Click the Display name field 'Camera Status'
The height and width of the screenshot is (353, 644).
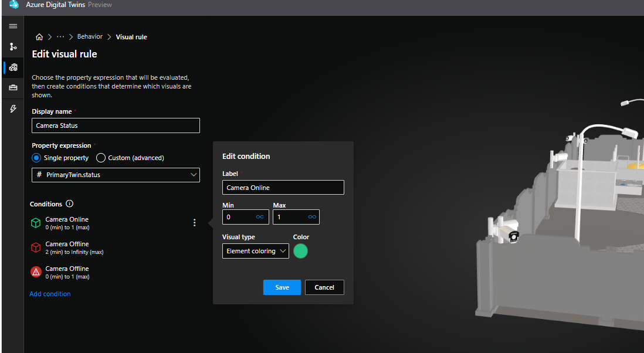(116, 125)
